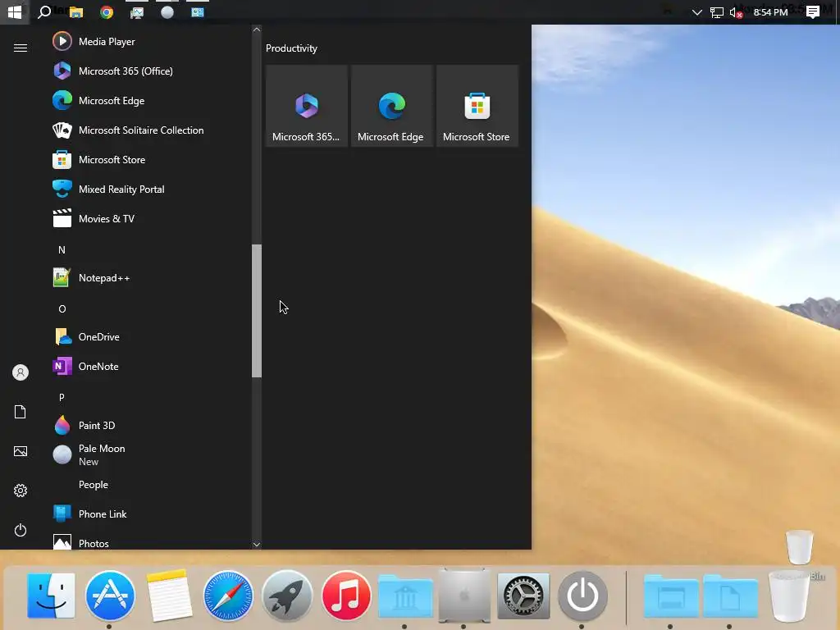The image size is (840, 630).
Task: Open File Explorer from taskbar
Action: tap(76, 11)
